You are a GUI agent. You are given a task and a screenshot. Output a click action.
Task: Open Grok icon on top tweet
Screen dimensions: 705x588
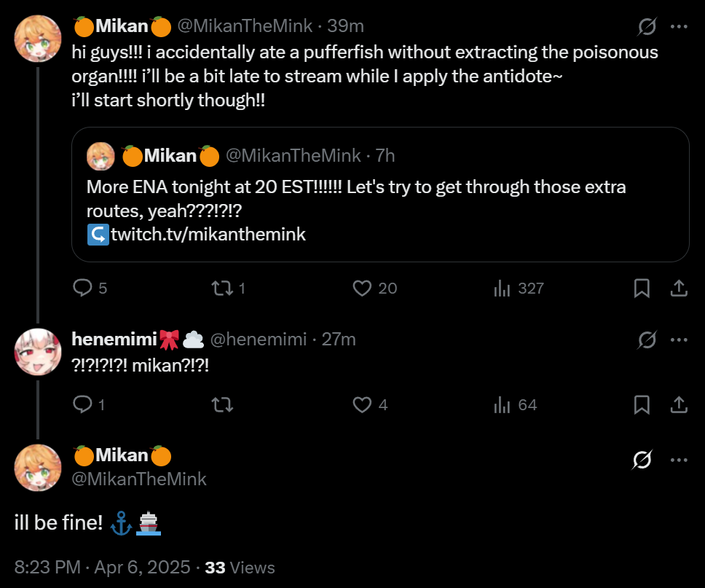pos(646,27)
